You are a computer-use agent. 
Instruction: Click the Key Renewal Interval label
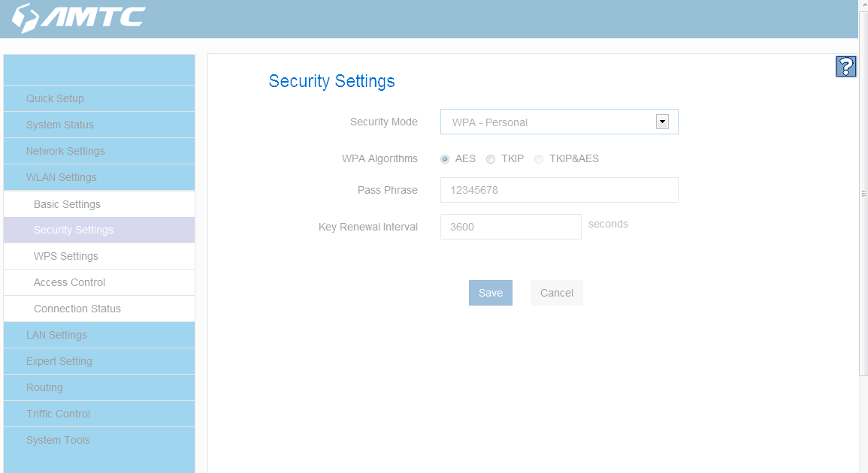(x=368, y=227)
